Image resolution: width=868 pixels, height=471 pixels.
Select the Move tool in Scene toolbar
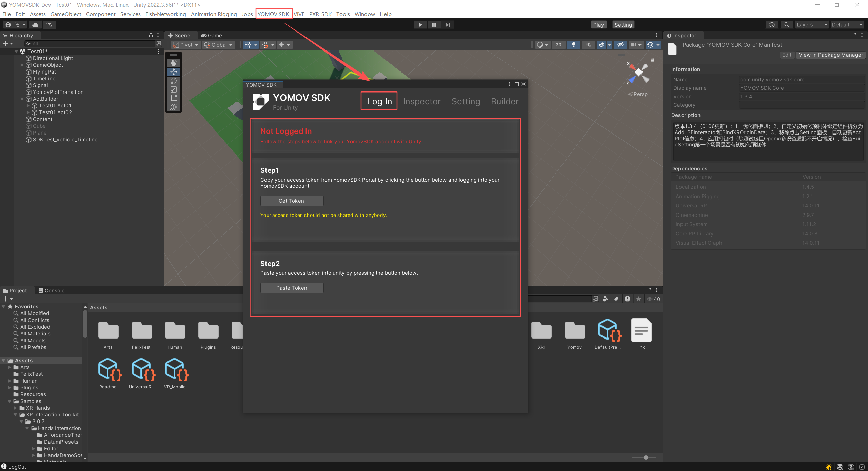(174, 72)
